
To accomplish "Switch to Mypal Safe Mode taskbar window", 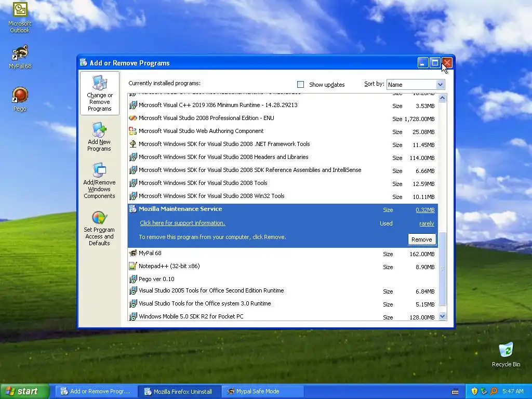I will tap(262, 392).
